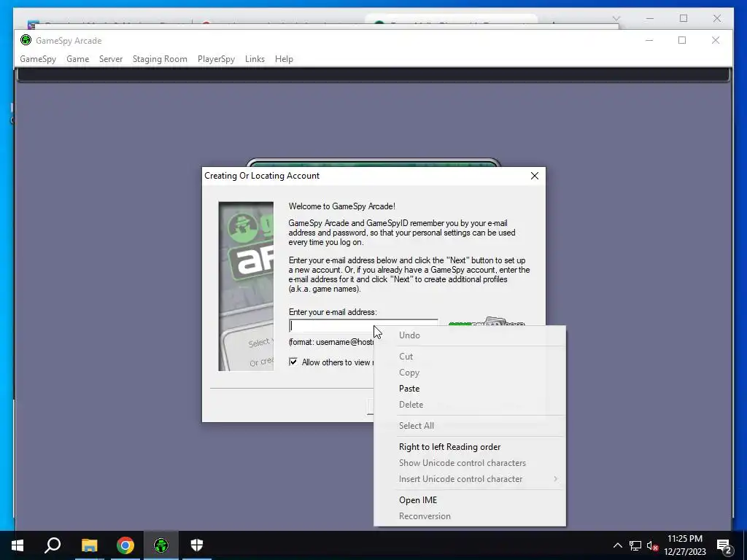The width and height of the screenshot is (747, 560).
Task: Click Show Unicode control characters entry
Action: click(x=470, y=463)
